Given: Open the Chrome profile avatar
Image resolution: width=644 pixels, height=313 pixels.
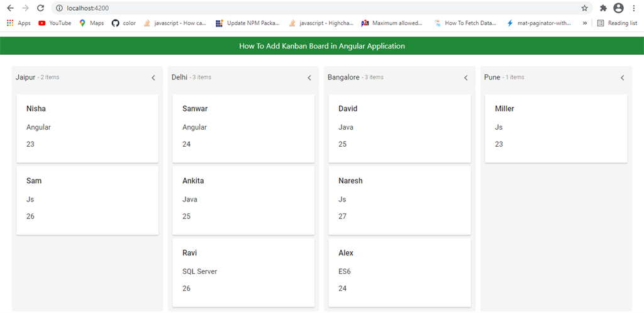Looking at the screenshot, I should click(x=618, y=8).
